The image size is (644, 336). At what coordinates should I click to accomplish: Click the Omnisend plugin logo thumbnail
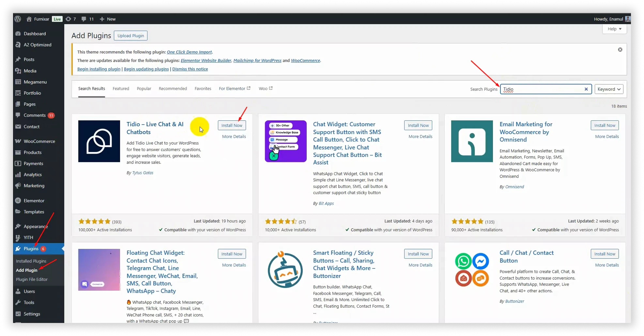click(x=472, y=141)
